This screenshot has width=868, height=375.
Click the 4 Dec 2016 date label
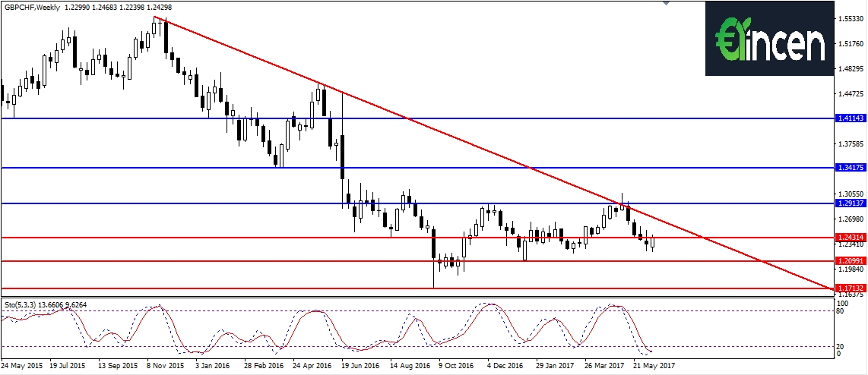[x=505, y=366]
